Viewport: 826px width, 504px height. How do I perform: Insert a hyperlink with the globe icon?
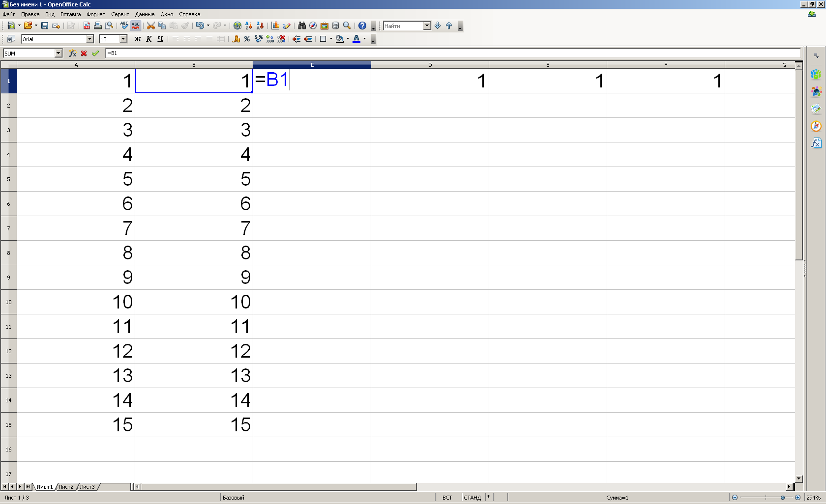[237, 26]
